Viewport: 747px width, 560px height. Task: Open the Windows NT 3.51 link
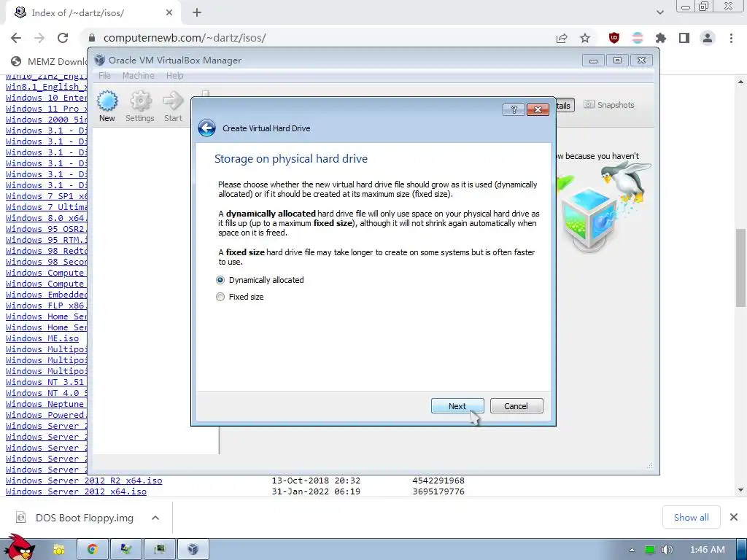pos(46,382)
